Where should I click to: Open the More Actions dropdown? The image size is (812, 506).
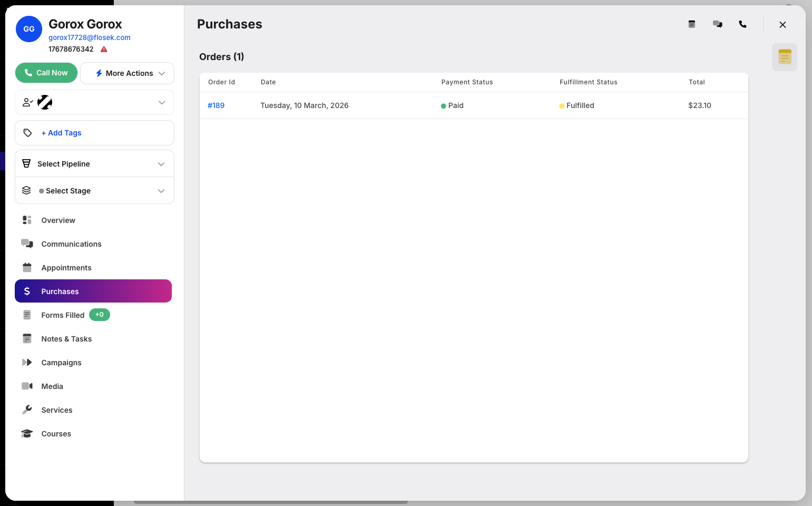click(x=127, y=73)
